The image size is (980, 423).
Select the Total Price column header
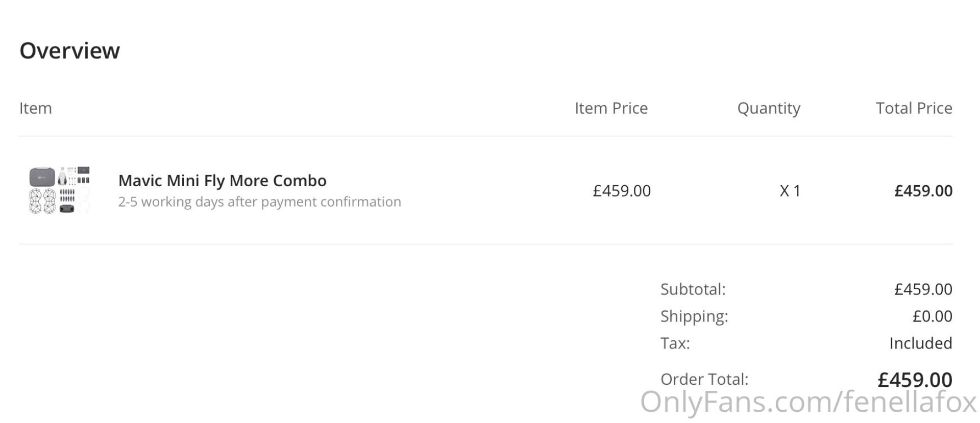tap(914, 108)
